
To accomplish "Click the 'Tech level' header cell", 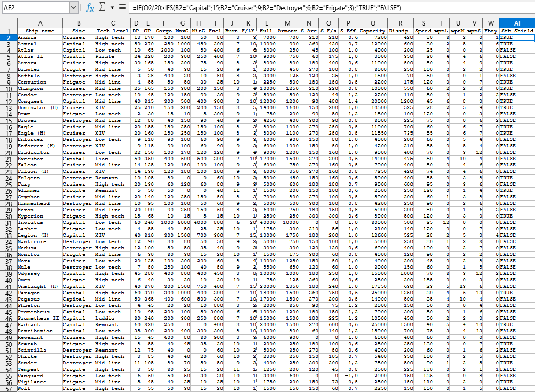I will pyautogui.click(x=113, y=31).
